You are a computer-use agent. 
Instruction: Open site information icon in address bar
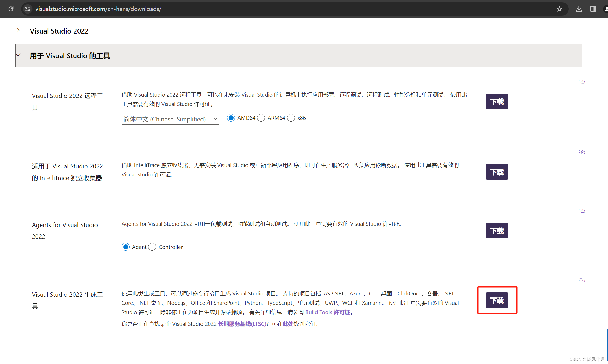pos(28,9)
